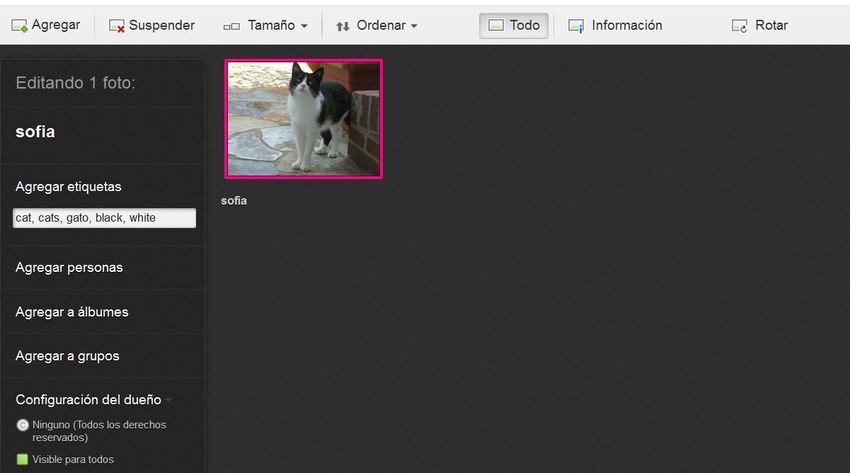Screen dimensions: 850x473
Task: Open the Ordenar dropdown arrow
Action: 414,26
